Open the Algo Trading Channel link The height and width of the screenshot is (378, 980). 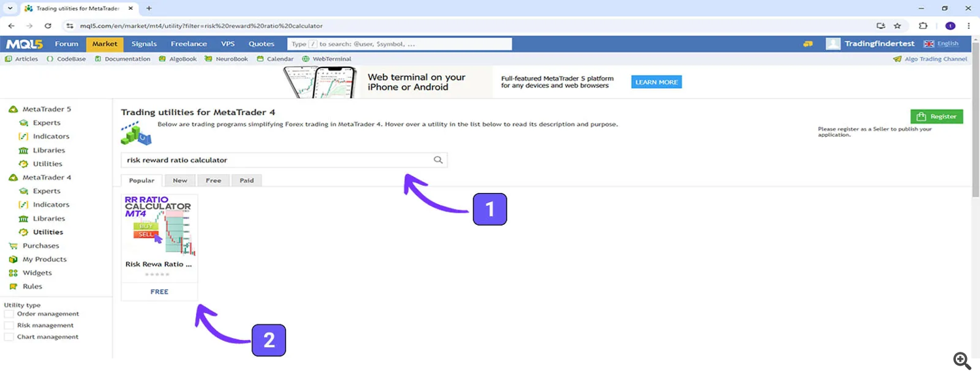point(930,59)
